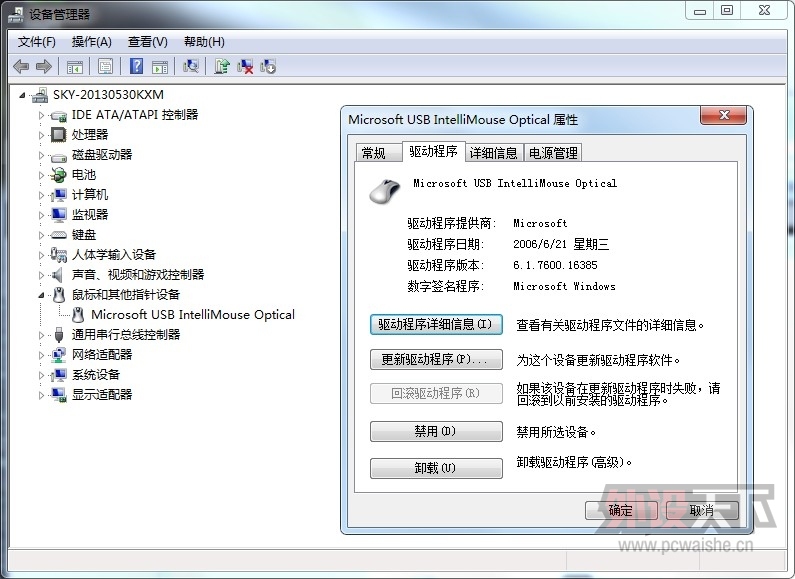Select the 系统设备 tree label
The image size is (795, 579).
[x=96, y=375]
